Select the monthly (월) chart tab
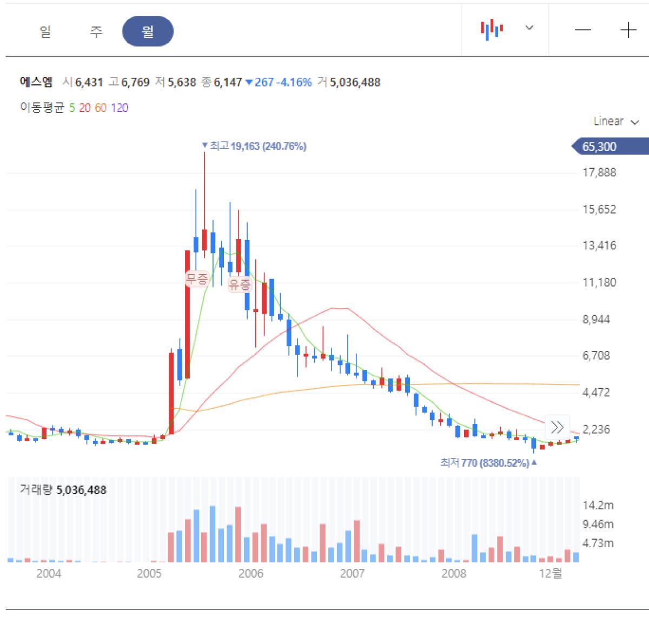This screenshot has width=649, height=644. [148, 31]
